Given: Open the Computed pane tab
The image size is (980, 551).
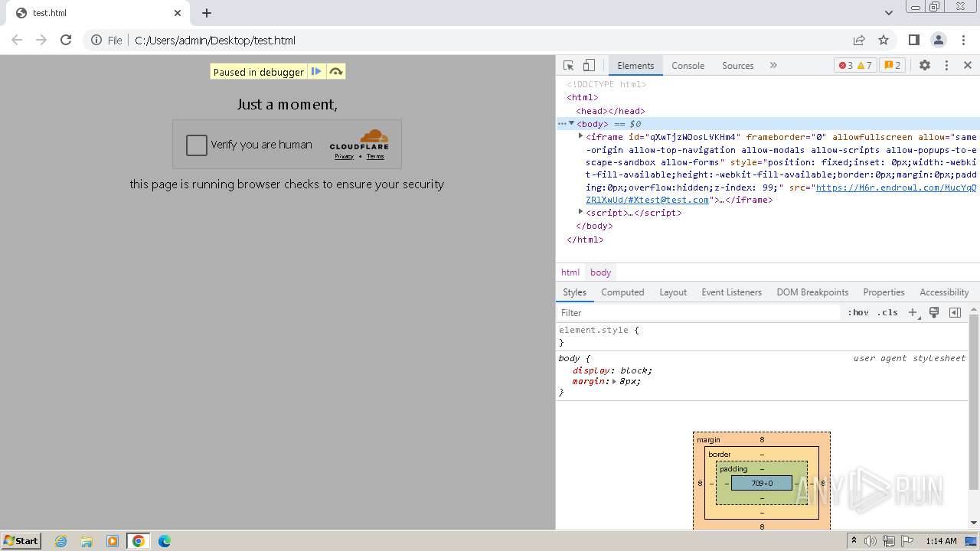Looking at the screenshot, I should point(622,292).
